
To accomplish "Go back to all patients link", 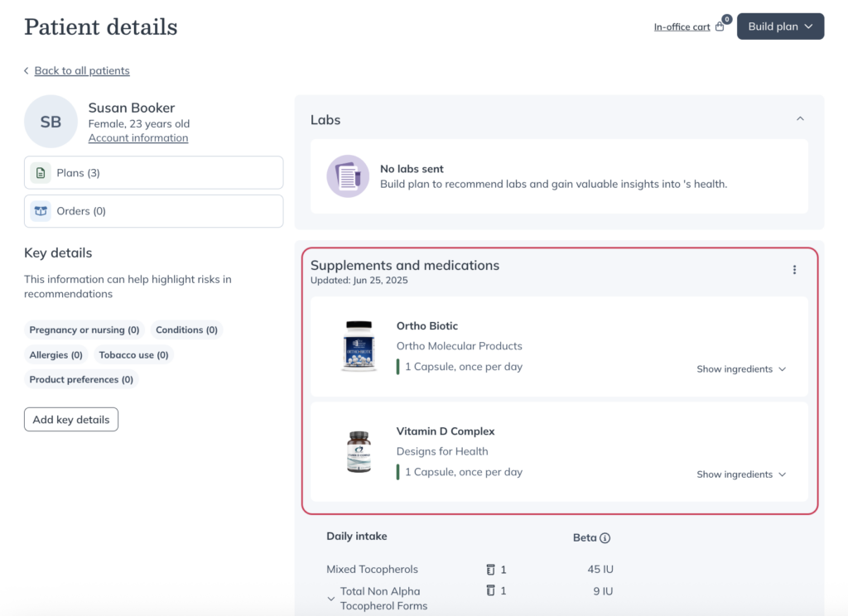I will [x=82, y=71].
